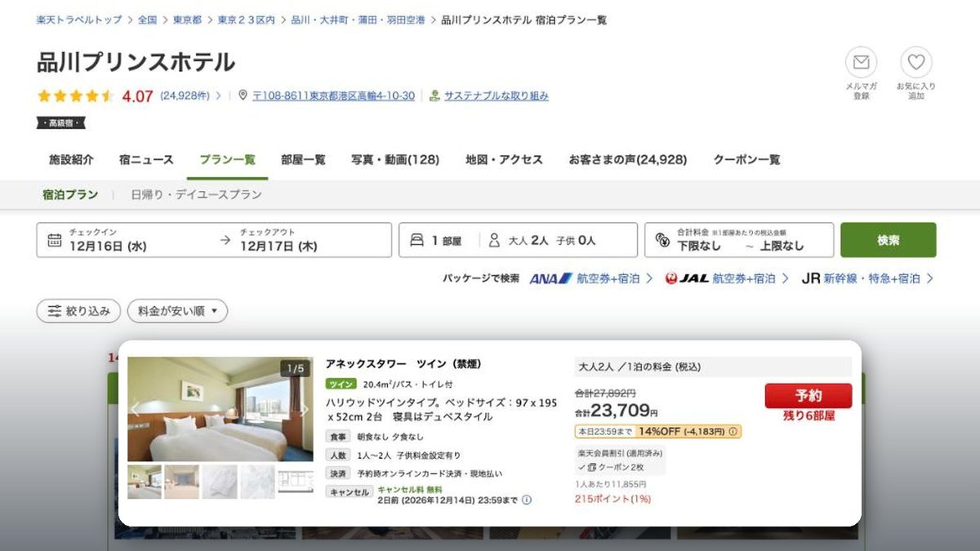980x551 pixels.
Task: Click the 合計23,709円 price text
Action: (x=616, y=411)
